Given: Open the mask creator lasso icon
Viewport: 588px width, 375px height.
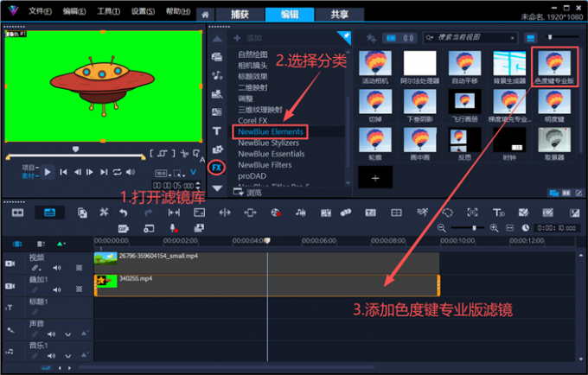Looking at the screenshot, I should click(x=447, y=213).
